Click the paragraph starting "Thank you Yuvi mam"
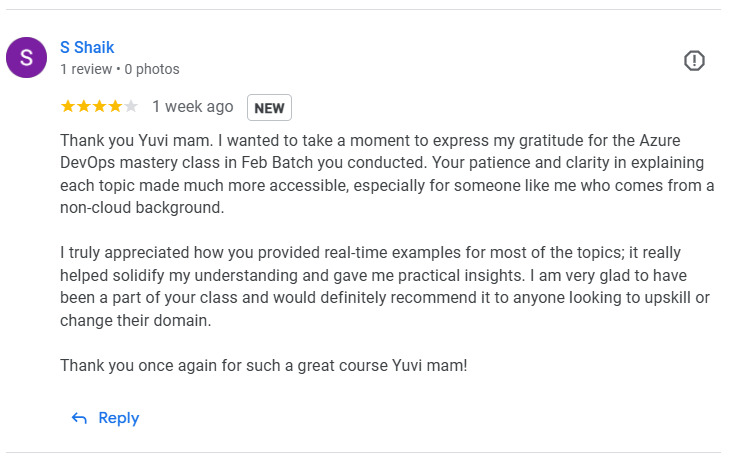Image resolution: width=743 pixels, height=457 pixels. pyautogui.click(x=387, y=174)
